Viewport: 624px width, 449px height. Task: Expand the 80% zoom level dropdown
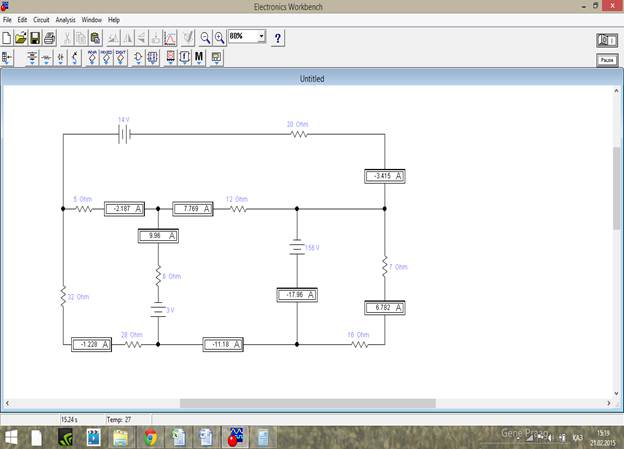pyautogui.click(x=261, y=36)
